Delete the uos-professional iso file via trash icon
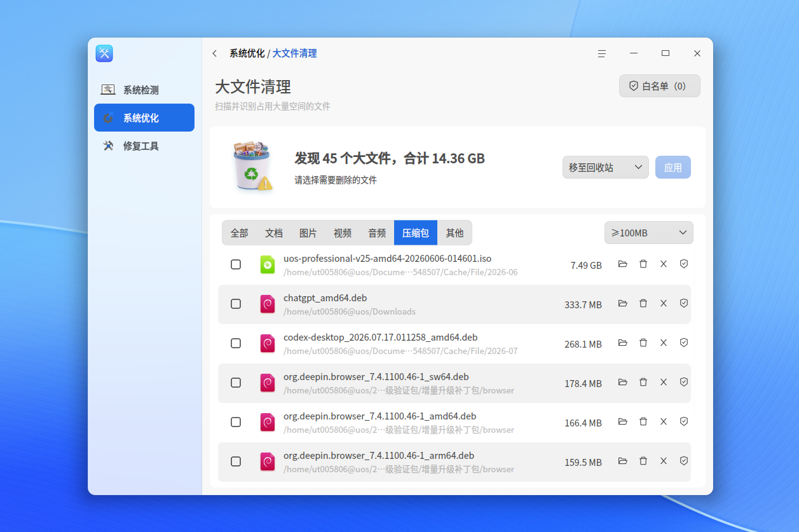 pos(643,264)
